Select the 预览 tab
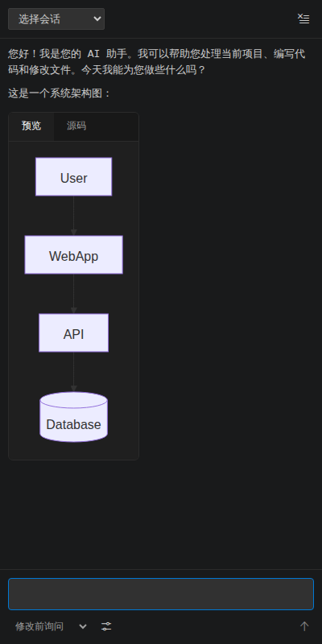 coord(31,126)
